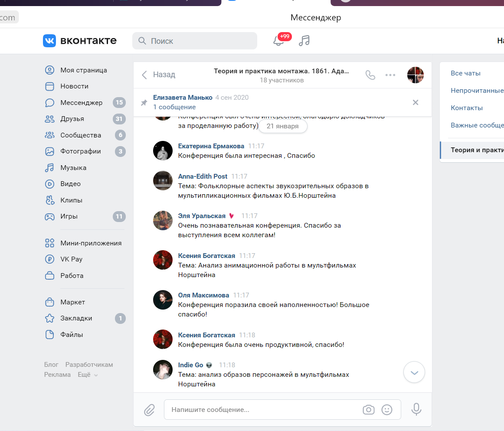Click the microphone voice message icon

point(416,410)
